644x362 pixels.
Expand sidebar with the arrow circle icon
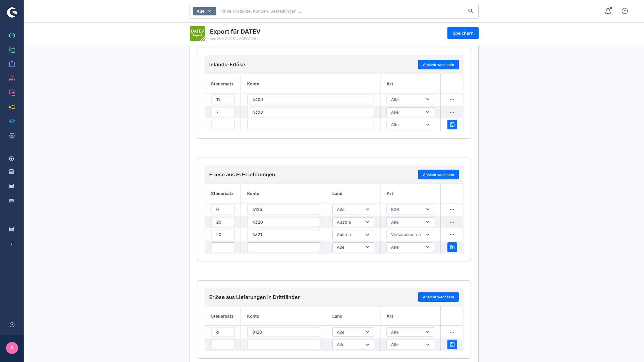coord(12,325)
